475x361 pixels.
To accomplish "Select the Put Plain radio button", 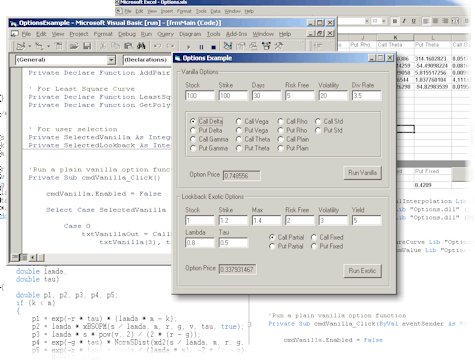I will point(280,148).
